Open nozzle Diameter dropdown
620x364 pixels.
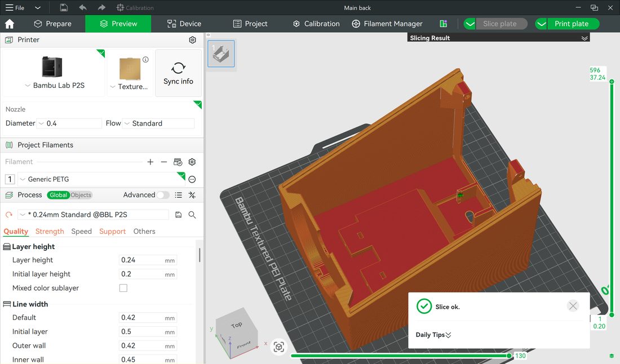[x=69, y=123]
